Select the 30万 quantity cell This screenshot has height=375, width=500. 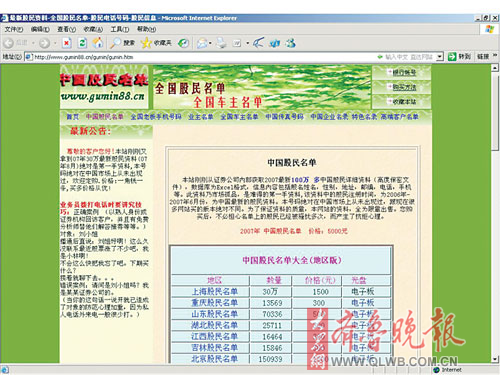click(x=270, y=292)
